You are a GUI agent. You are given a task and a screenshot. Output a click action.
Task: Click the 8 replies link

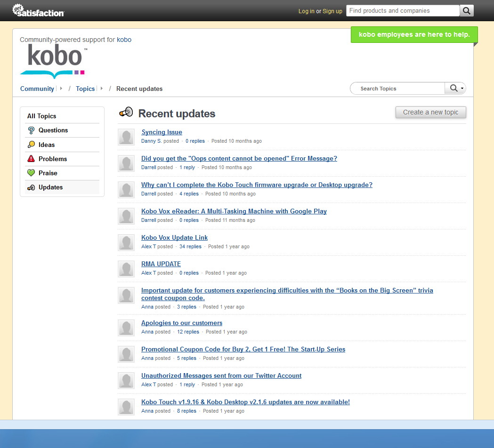(x=186, y=411)
